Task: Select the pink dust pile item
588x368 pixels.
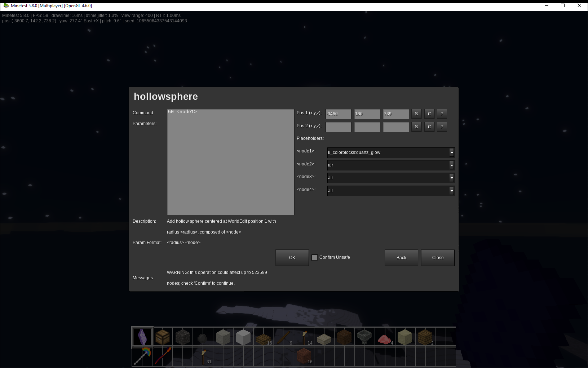Action: click(x=384, y=339)
